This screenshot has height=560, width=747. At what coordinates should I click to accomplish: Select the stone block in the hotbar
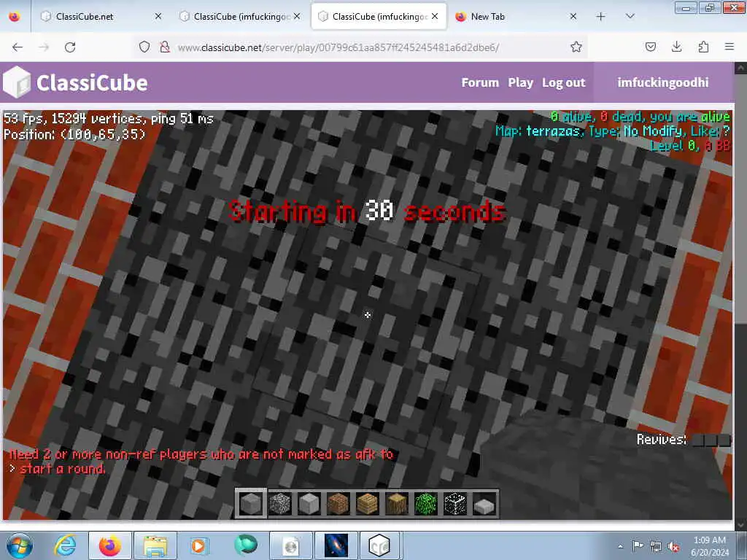251,503
